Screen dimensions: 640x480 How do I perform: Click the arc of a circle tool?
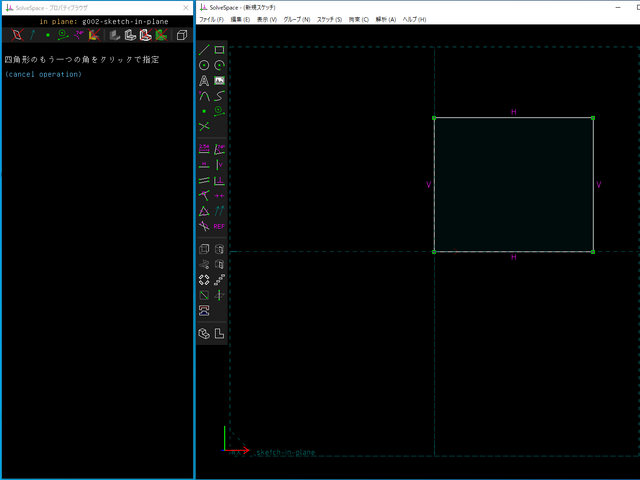[219, 65]
